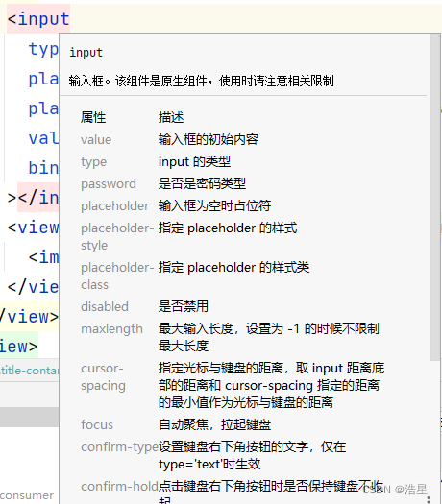The height and width of the screenshot is (504, 442).
Task: Select the 'value' attribute name
Action: (96, 139)
